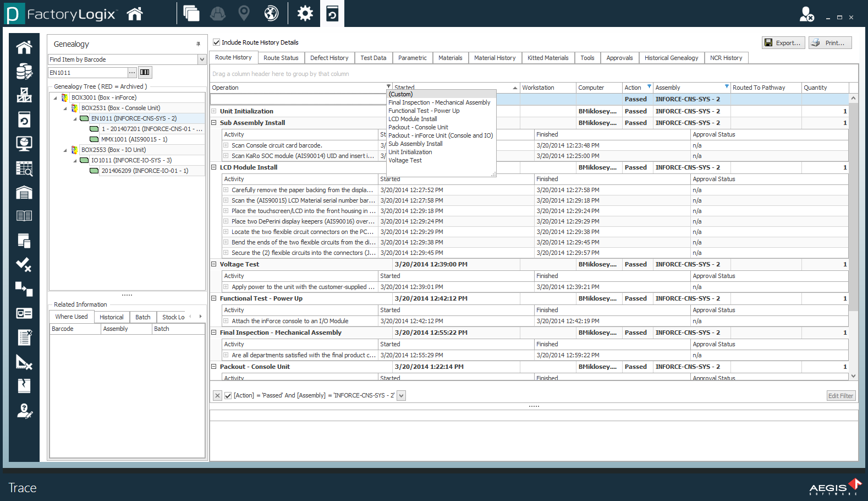Click the user account icon

tap(806, 14)
